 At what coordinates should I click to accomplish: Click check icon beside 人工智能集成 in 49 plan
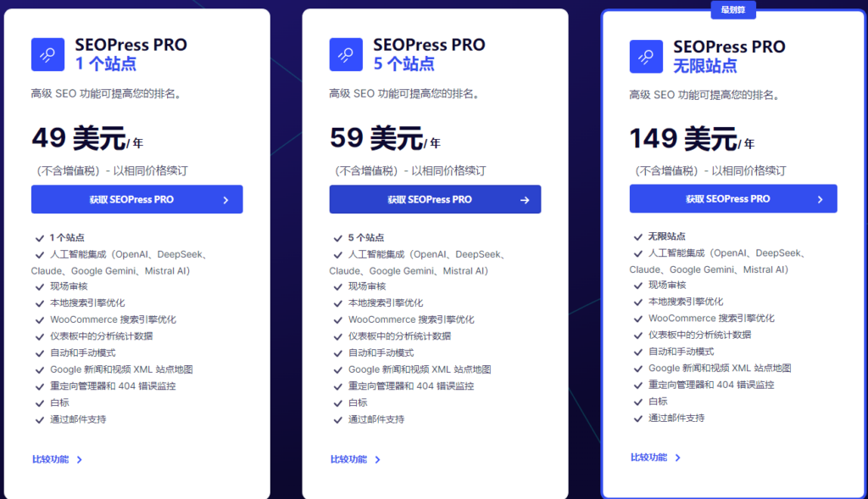point(39,255)
